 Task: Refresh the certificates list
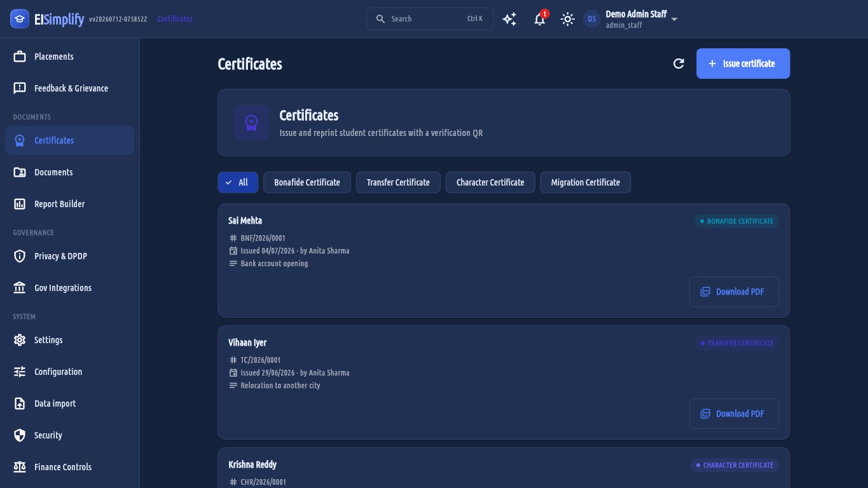click(x=679, y=64)
